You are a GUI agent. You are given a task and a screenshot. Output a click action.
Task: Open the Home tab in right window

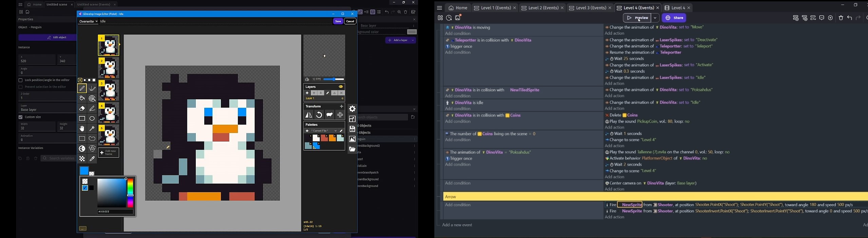[x=458, y=8]
